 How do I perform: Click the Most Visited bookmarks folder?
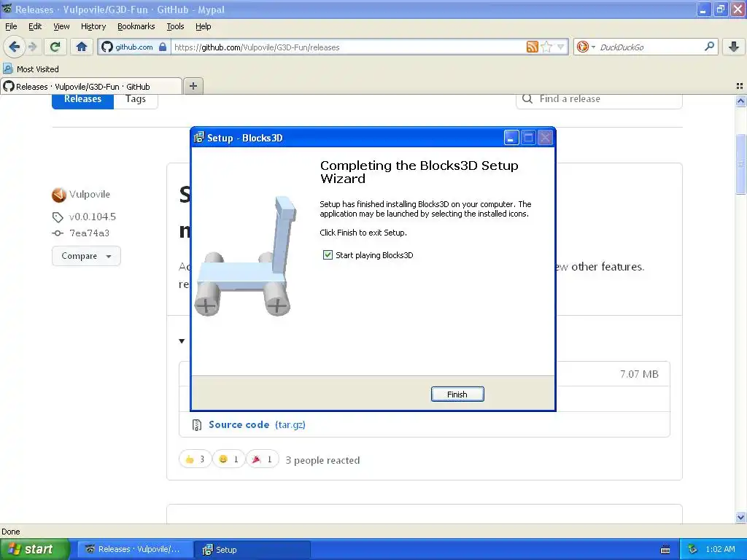pos(31,69)
